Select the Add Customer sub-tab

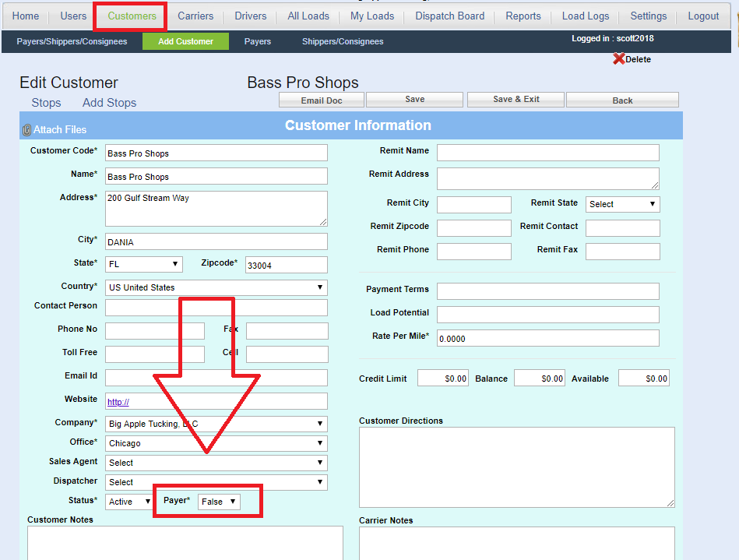(185, 42)
